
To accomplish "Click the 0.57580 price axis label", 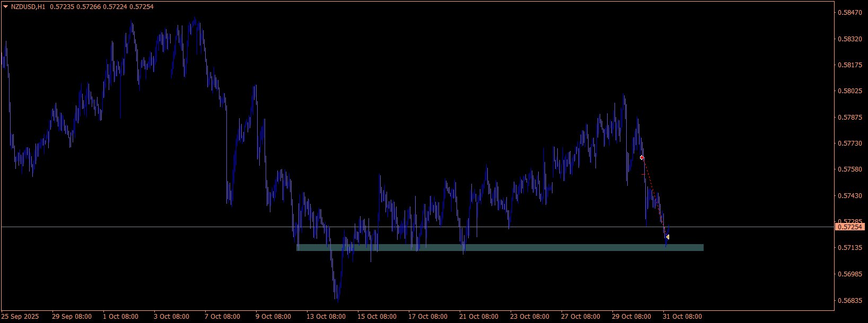I will point(849,169).
